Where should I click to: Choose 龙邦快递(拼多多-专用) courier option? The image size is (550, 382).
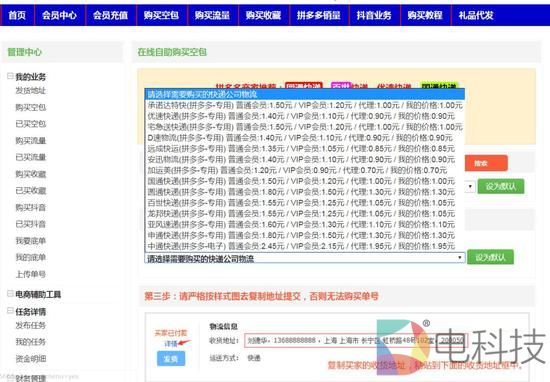pos(305,214)
